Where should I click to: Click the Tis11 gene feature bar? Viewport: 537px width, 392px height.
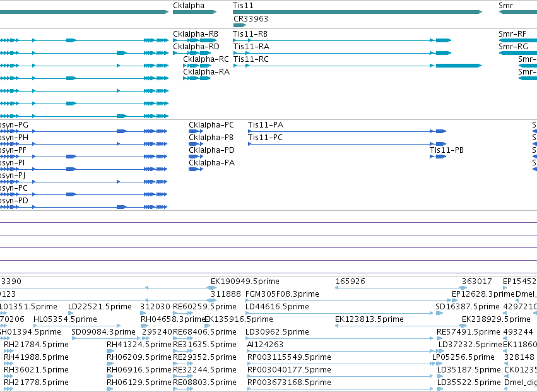tap(357, 12)
